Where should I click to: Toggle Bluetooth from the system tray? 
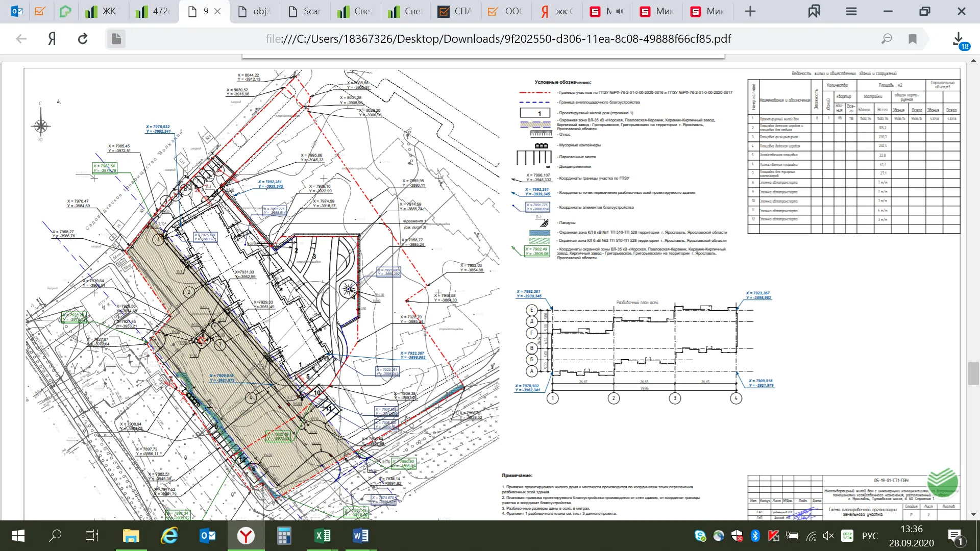755,536
